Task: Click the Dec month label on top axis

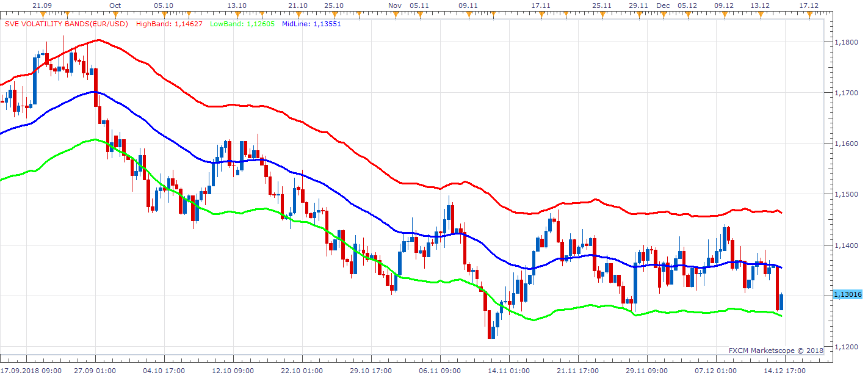Action: pyautogui.click(x=663, y=5)
